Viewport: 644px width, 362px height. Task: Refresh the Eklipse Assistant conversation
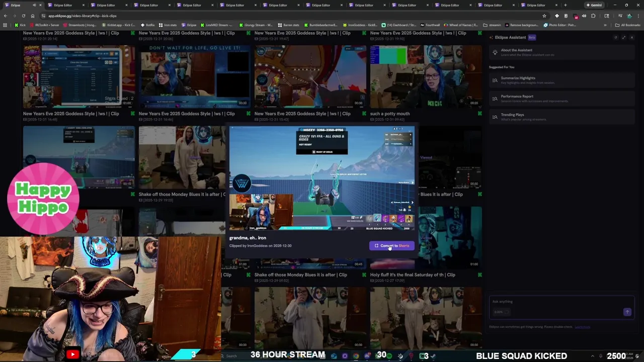615,38
